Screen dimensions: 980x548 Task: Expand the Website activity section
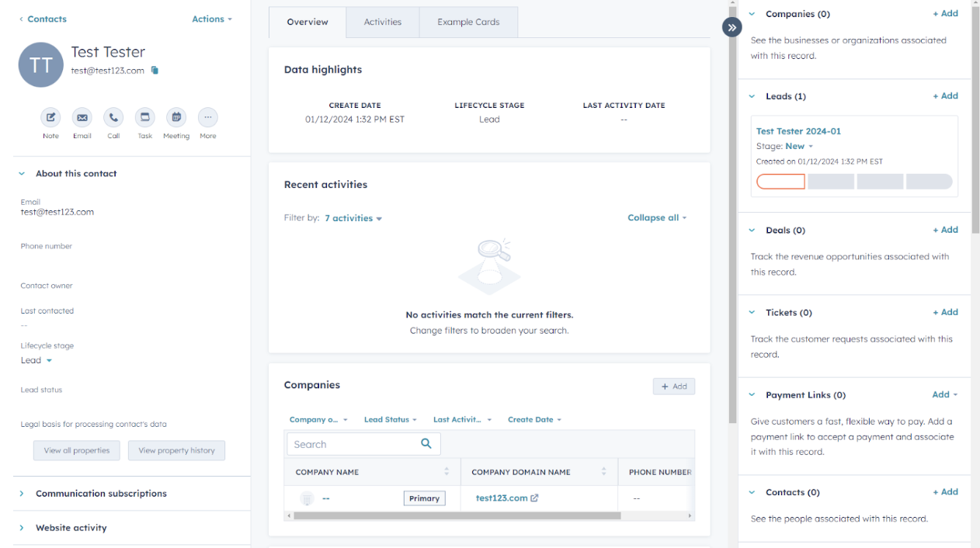(x=71, y=527)
